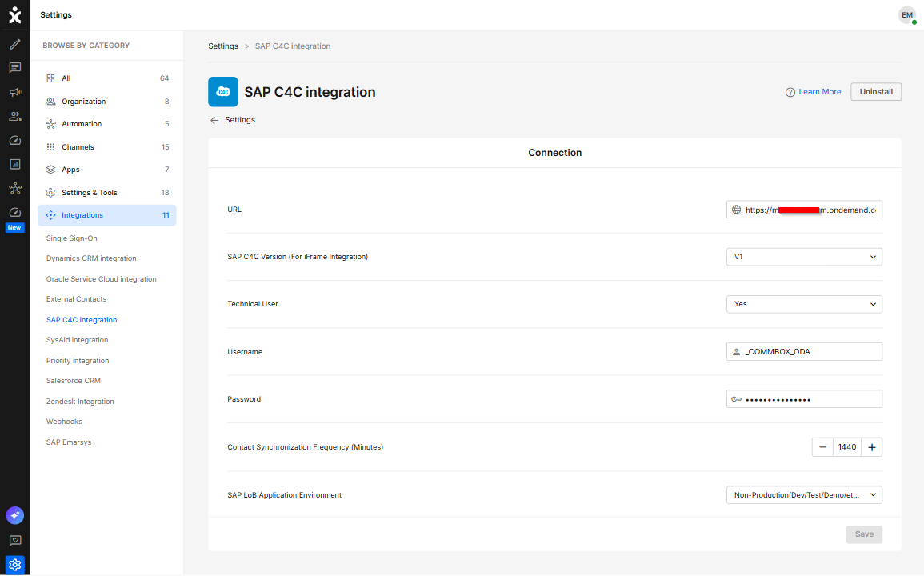
Task: Open the Technical User dropdown
Action: tap(804, 304)
